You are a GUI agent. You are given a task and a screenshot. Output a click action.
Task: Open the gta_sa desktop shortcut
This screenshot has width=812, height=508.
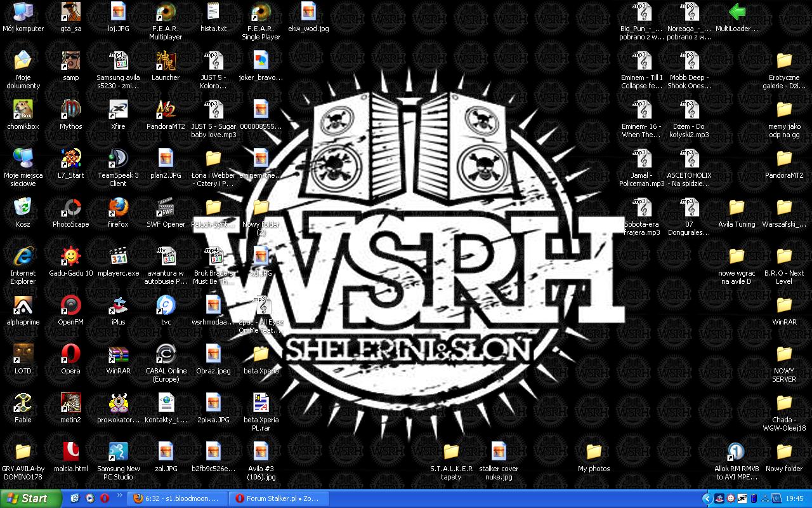[x=70, y=13]
